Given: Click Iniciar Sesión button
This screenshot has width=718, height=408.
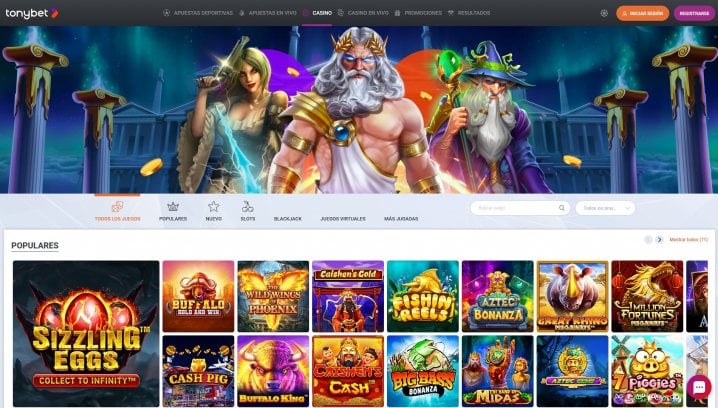Looking at the screenshot, I should [x=642, y=13].
